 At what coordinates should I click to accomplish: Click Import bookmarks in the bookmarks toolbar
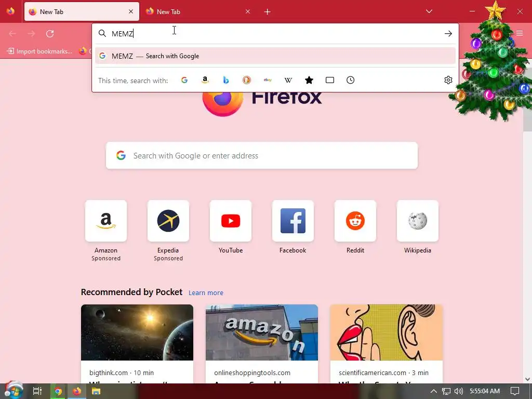39,51
